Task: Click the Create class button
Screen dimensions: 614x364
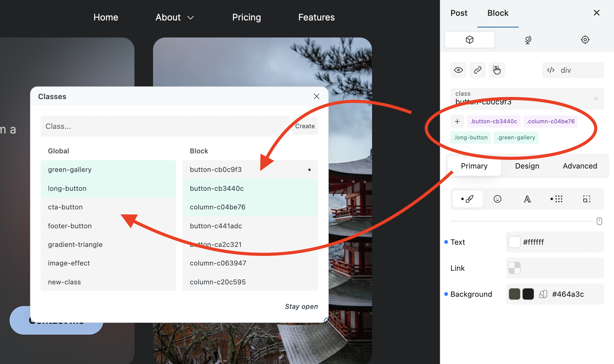Action: tap(305, 126)
